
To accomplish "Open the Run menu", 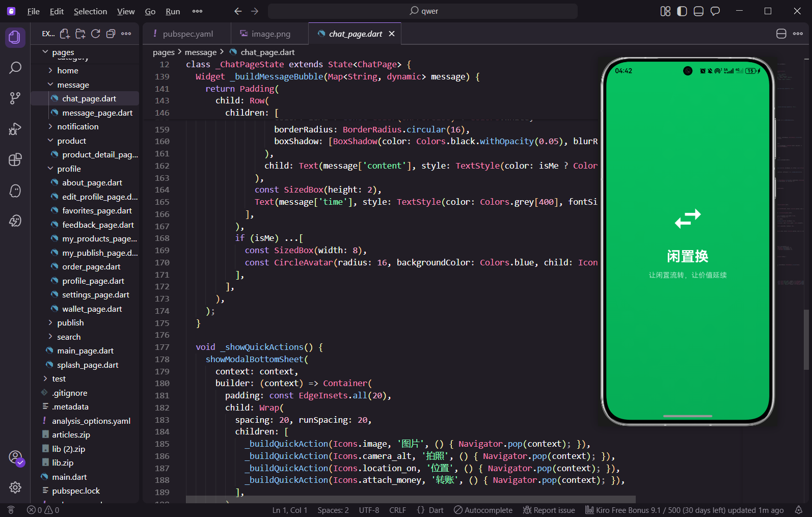I will [x=173, y=11].
